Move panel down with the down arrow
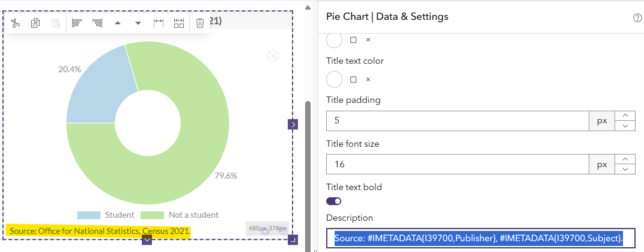Image resolution: width=644 pixels, height=252 pixels. pos(138,23)
